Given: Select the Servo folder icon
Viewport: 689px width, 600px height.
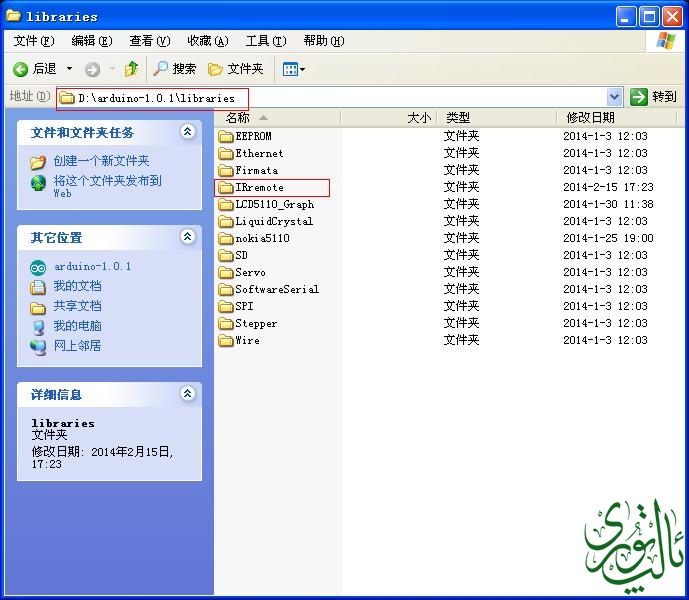Looking at the screenshot, I should click(226, 273).
